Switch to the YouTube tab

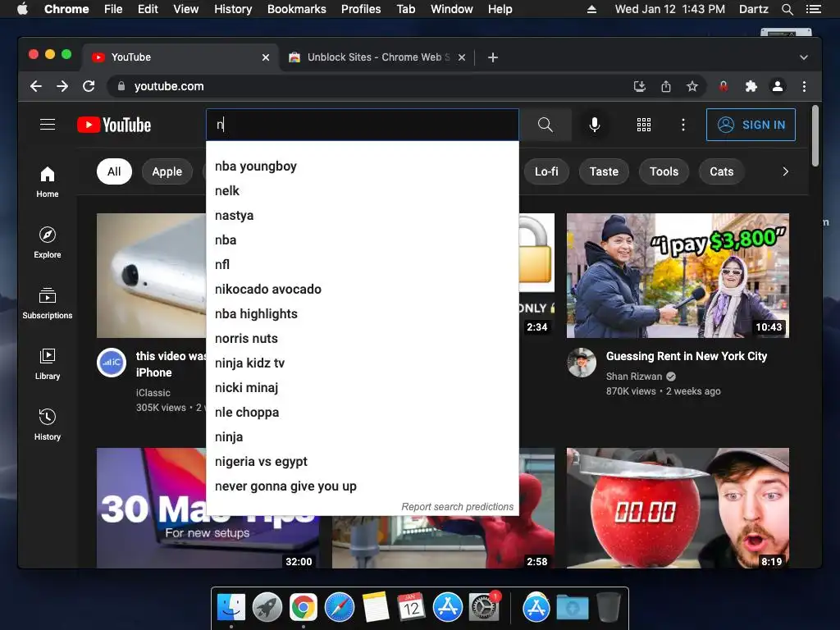180,57
